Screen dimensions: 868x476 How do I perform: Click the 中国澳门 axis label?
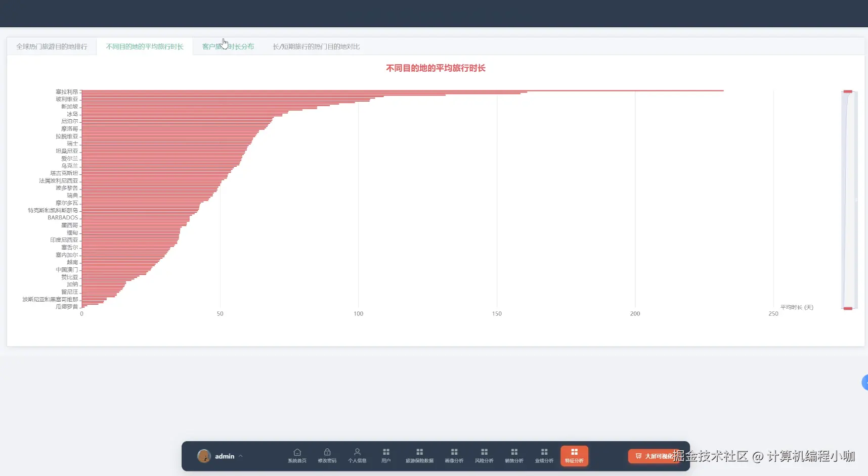(67, 270)
